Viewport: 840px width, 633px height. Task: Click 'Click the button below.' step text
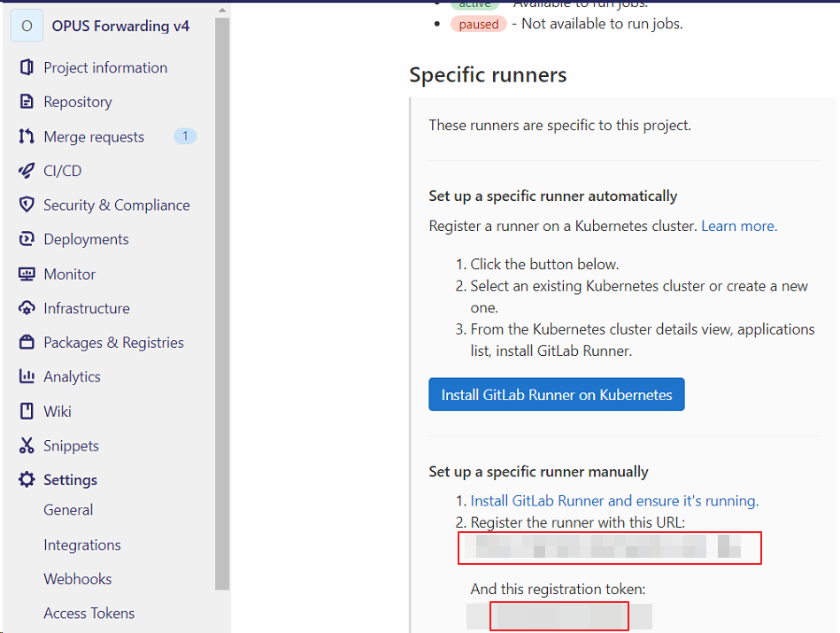pyautogui.click(x=544, y=264)
